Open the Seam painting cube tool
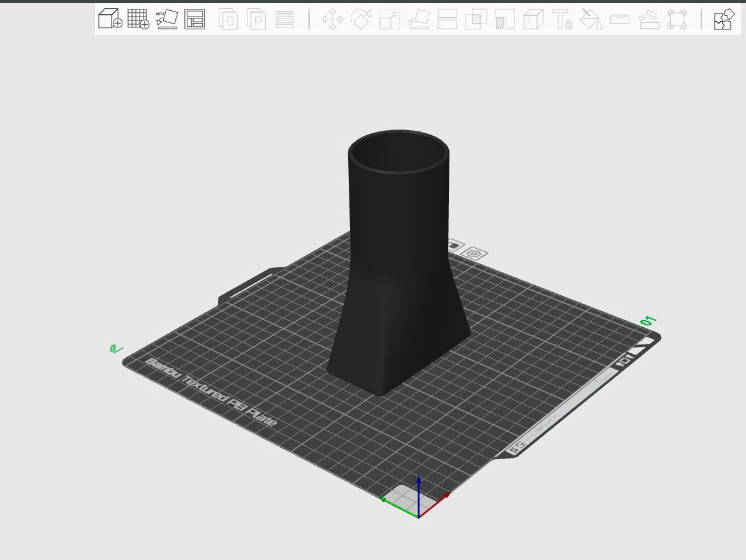746x560 pixels. (x=533, y=19)
